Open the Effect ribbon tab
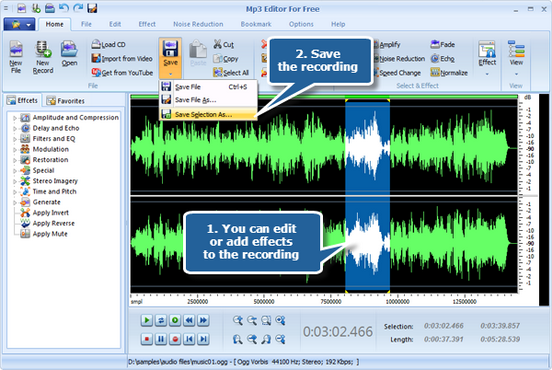 (x=147, y=24)
